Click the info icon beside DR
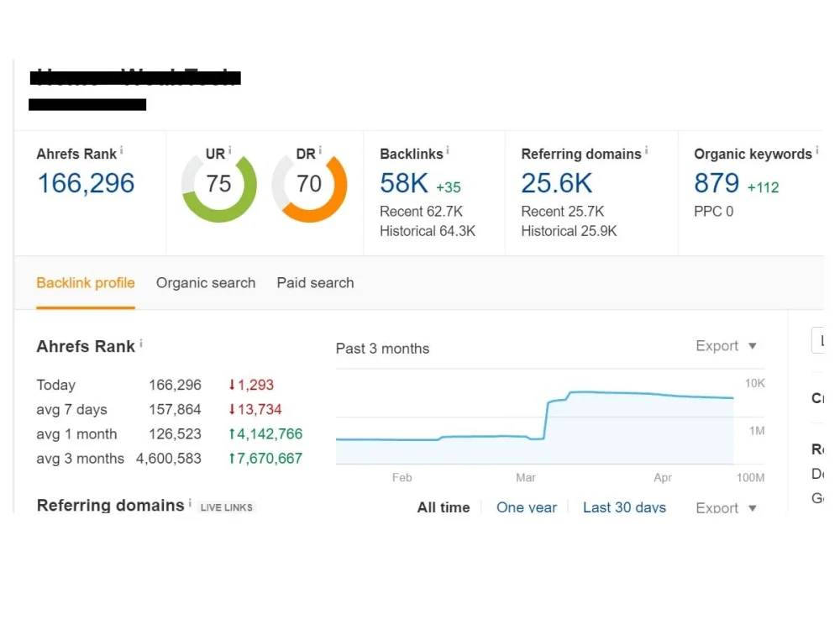 pos(322,149)
